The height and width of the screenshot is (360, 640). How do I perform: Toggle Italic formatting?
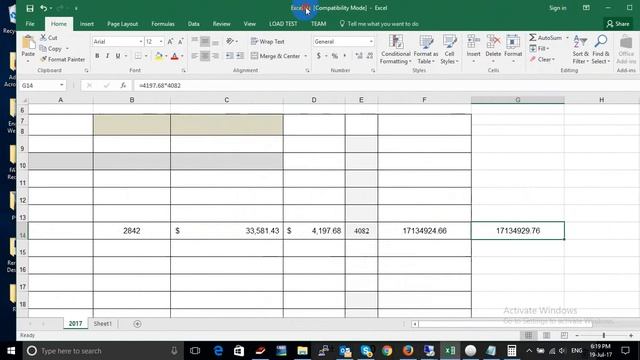107,56
